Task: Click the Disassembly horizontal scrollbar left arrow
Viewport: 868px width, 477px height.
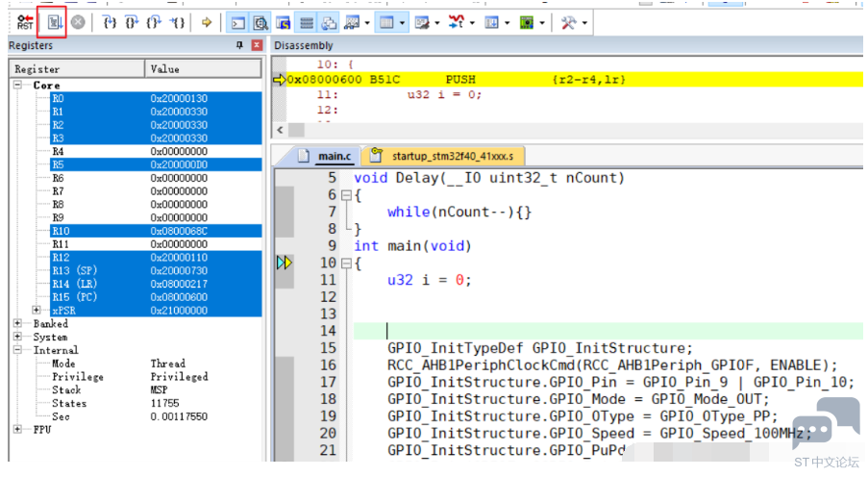Action: (280, 130)
